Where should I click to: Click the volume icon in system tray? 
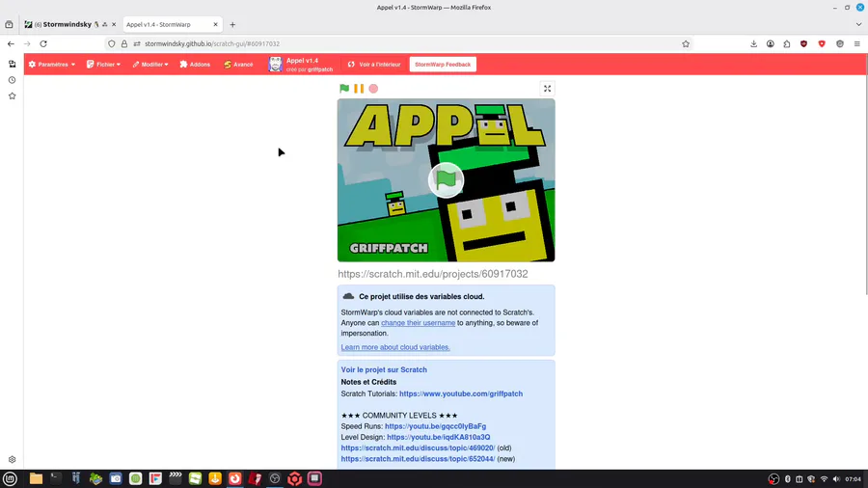click(836, 479)
